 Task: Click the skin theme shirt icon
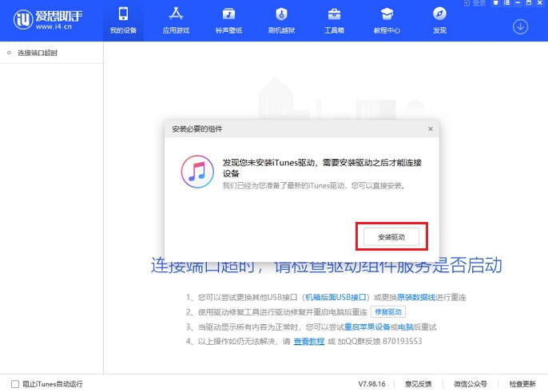(495, 3)
